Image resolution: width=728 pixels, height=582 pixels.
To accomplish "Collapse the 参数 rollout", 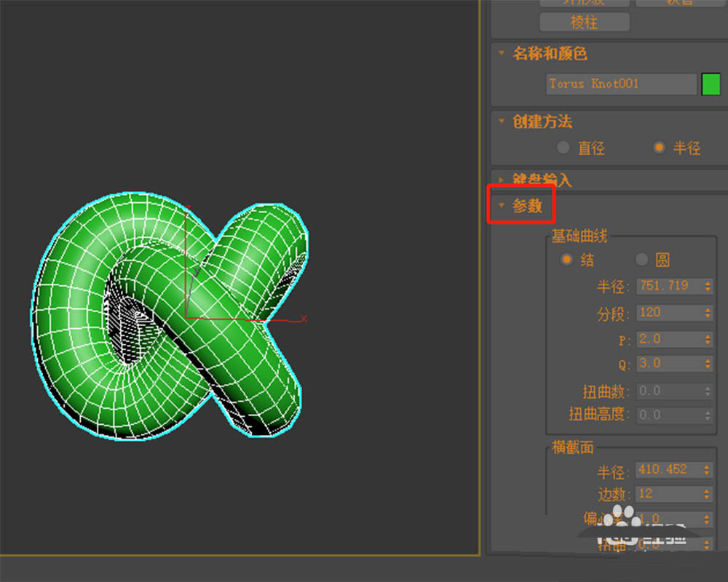I will 502,204.
